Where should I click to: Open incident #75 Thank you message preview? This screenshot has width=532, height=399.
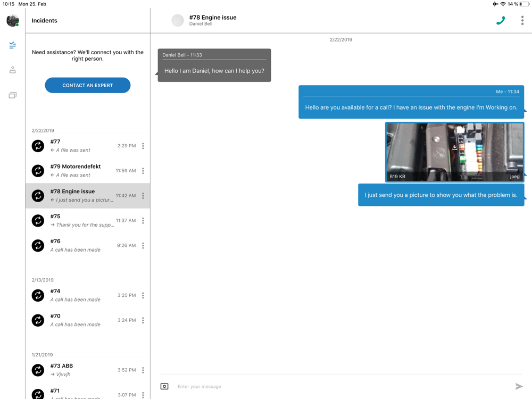coord(82,225)
